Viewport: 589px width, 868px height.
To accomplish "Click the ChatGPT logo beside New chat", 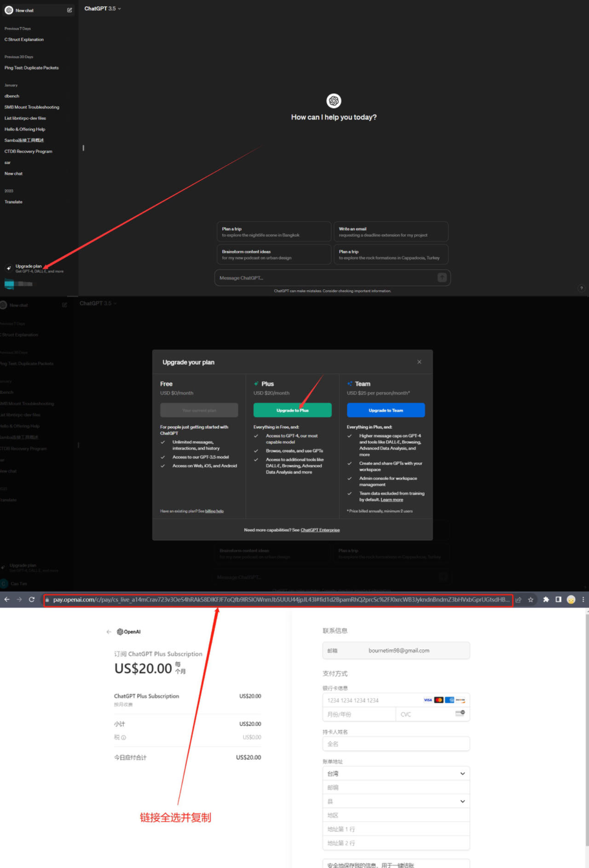I will (x=9, y=10).
